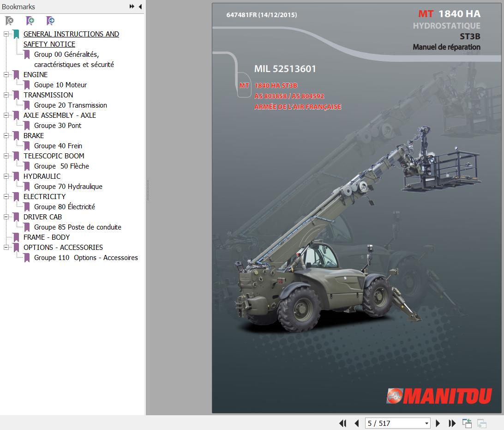Click the panel splitter grip handle
This screenshot has width=504, height=430.
pos(148,190)
